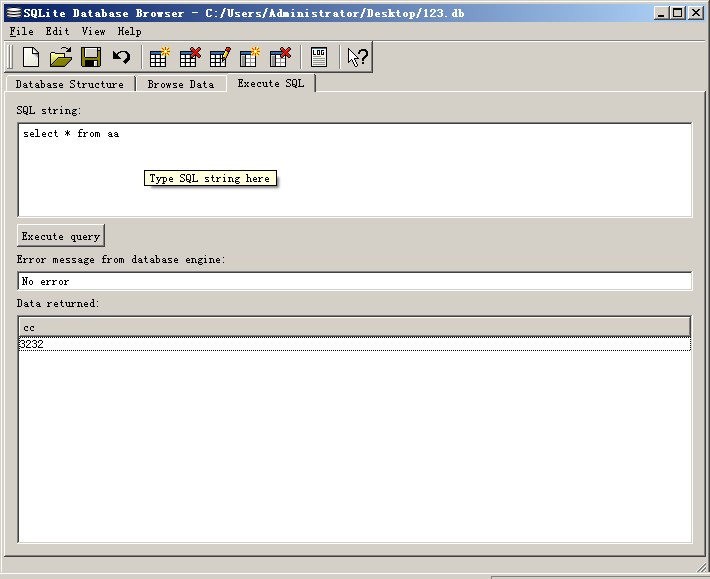Click the Modify Table pencil icon
Viewport: 710px width, 579px height.
tap(220, 57)
